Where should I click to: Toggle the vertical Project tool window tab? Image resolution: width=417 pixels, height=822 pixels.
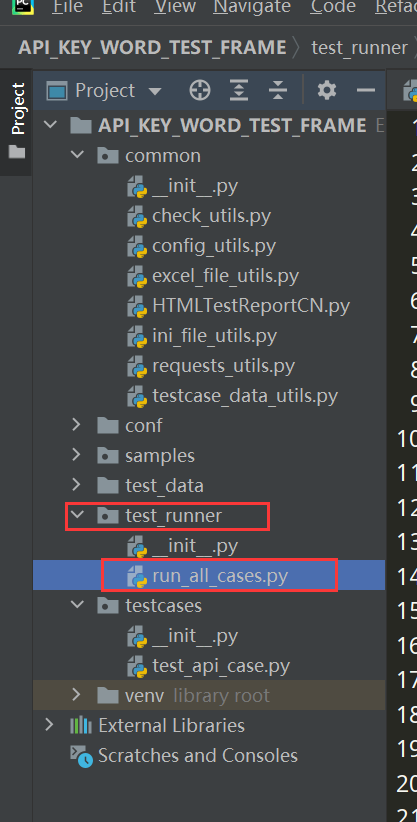pos(16,121)
